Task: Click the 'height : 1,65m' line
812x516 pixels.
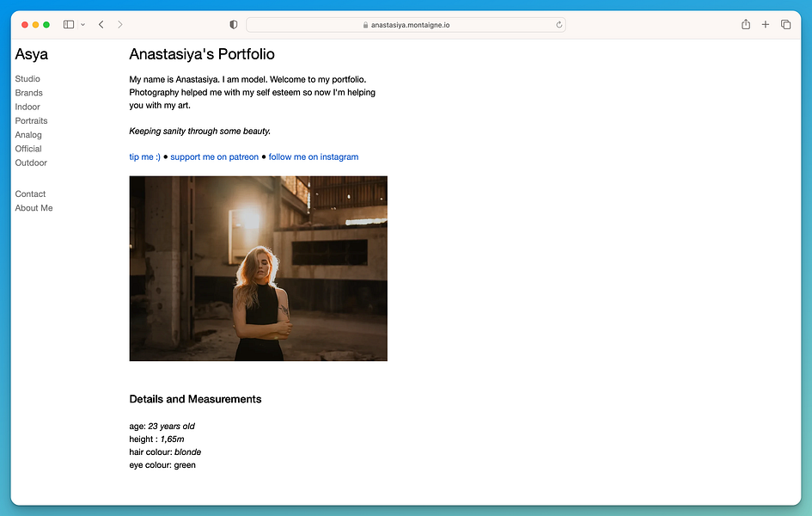Action: 157,439
